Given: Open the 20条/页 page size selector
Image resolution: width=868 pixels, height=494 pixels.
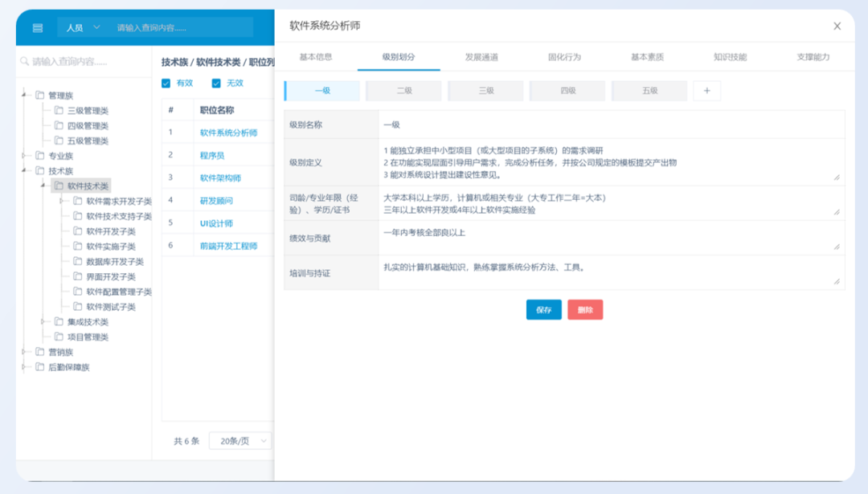Looking at the screenshot, I should click(x=239, y=440).
